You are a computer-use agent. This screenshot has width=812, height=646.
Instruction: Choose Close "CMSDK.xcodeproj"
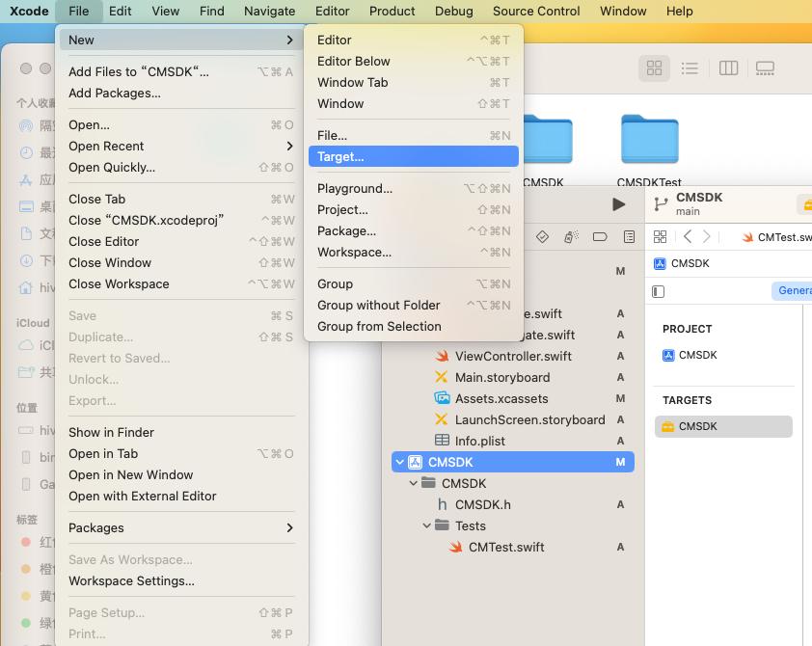point(181,220)
